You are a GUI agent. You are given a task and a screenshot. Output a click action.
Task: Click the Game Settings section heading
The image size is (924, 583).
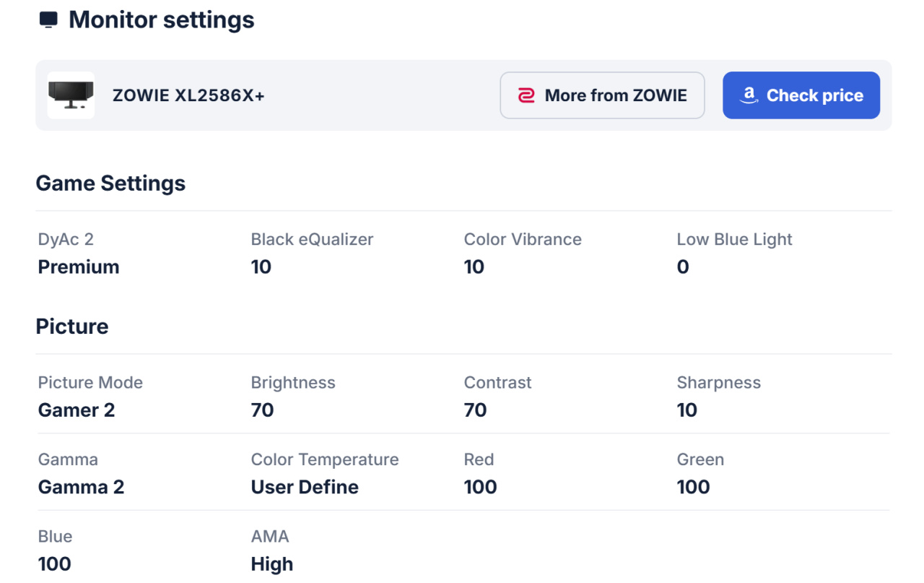(x=110, y=183)
